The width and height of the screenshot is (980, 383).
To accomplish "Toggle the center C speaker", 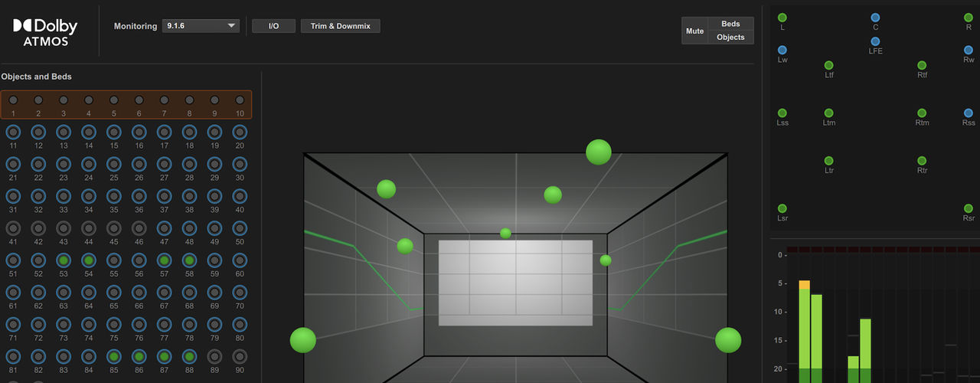I will (x=875, y=18).
